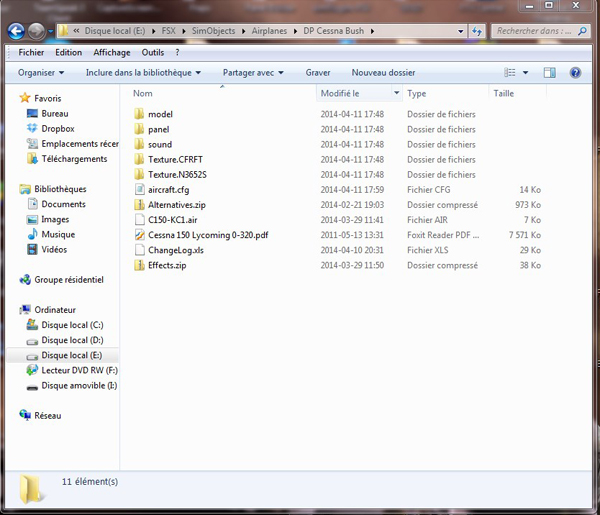Click the Graver button

coord(318,73)
